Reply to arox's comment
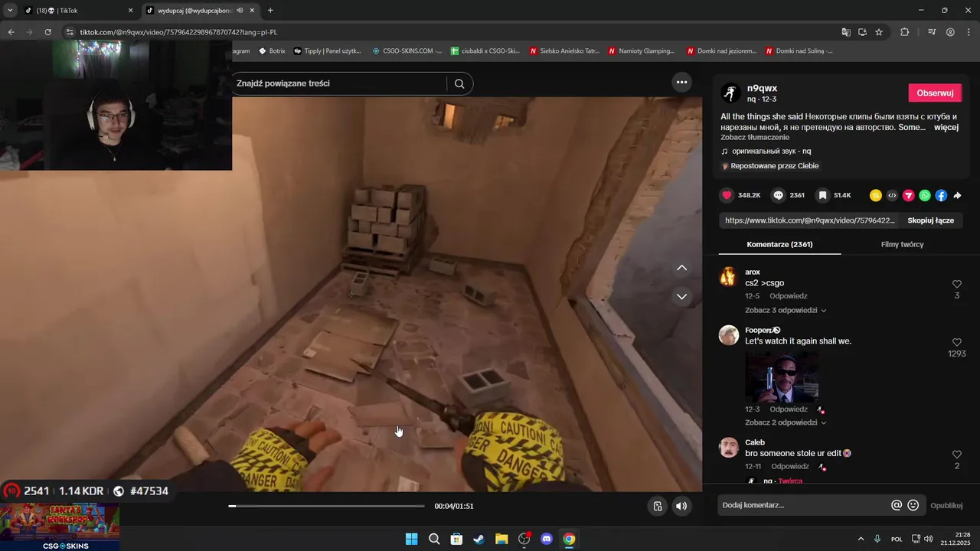This screenshot has height=551, width=980. [789, 296]
